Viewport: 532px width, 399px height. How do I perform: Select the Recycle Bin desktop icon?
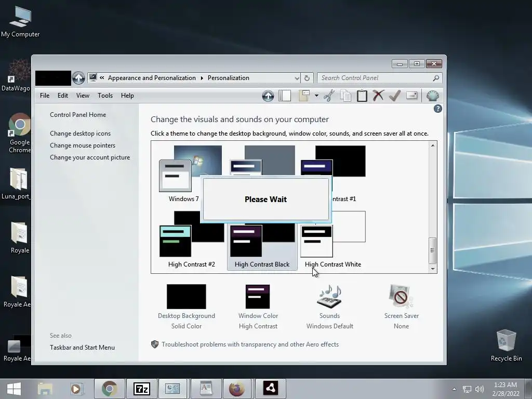506,345
